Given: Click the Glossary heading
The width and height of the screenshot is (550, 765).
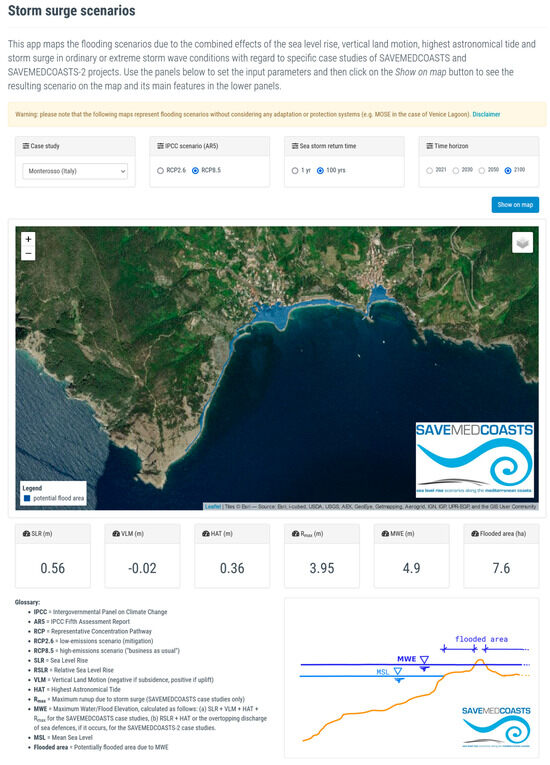Looking at the screenshot, I should click(x=27, y=603).
